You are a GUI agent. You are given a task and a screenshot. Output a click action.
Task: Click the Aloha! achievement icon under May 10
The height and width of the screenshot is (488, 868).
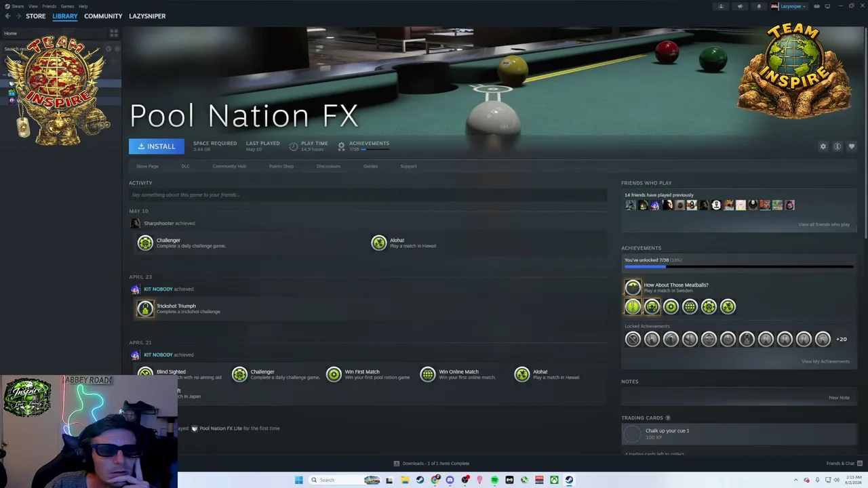[x=379, y=243]
